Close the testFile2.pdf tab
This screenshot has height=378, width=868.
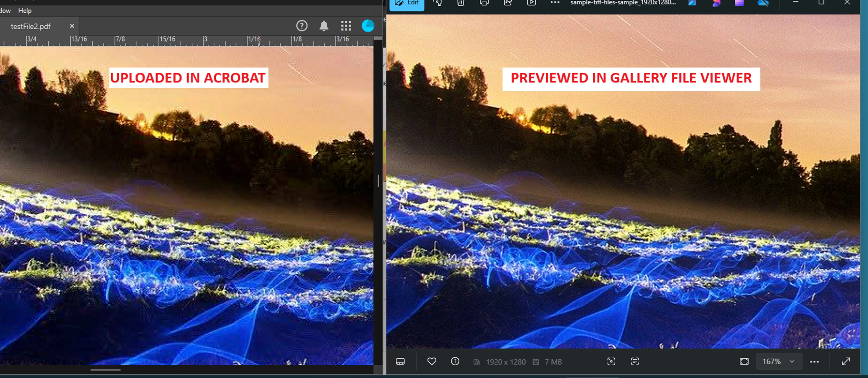tap(72, 26)
